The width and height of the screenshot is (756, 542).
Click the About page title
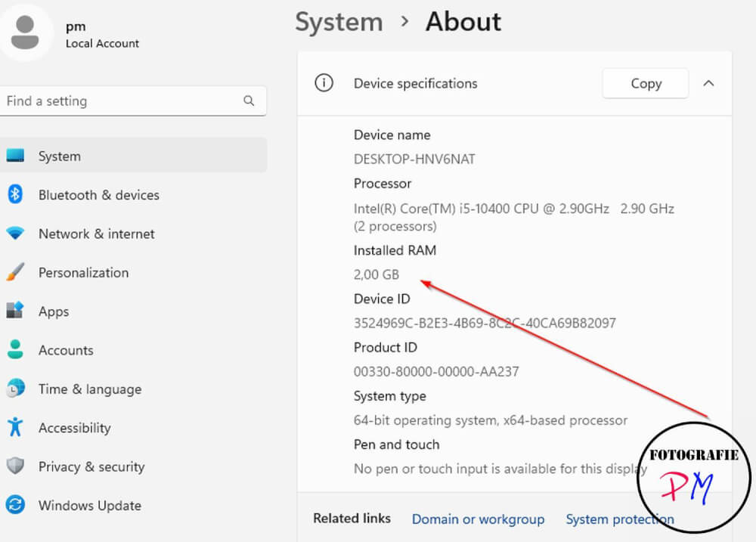click(x=463, y=22)
